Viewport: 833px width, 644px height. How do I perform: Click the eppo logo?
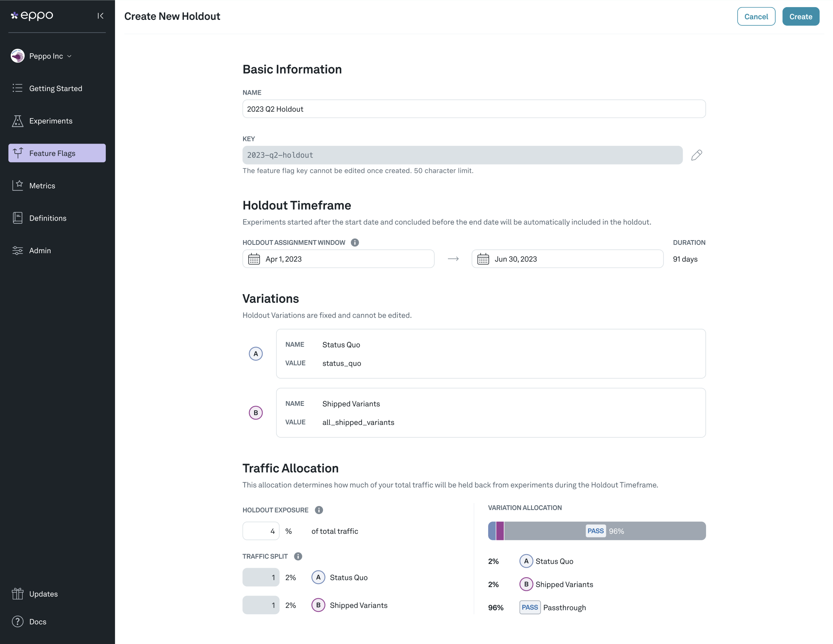pyautogui.click(x=32, y=16)
